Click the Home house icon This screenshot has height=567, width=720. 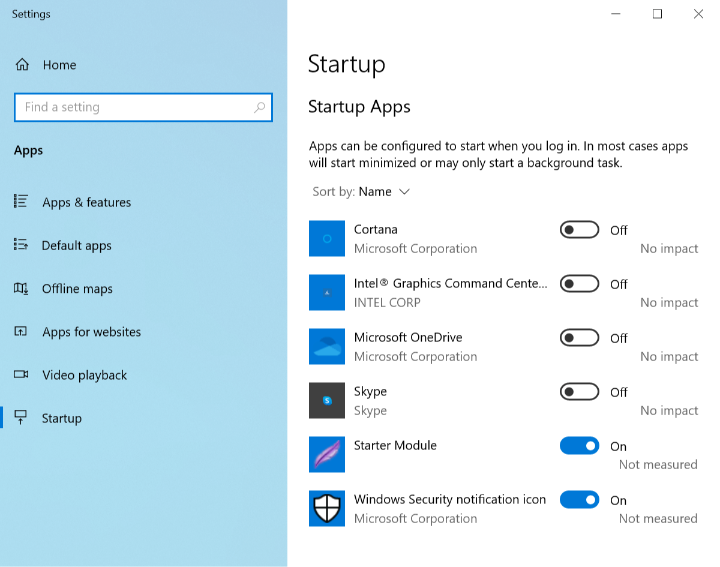[x=22, y=65]
